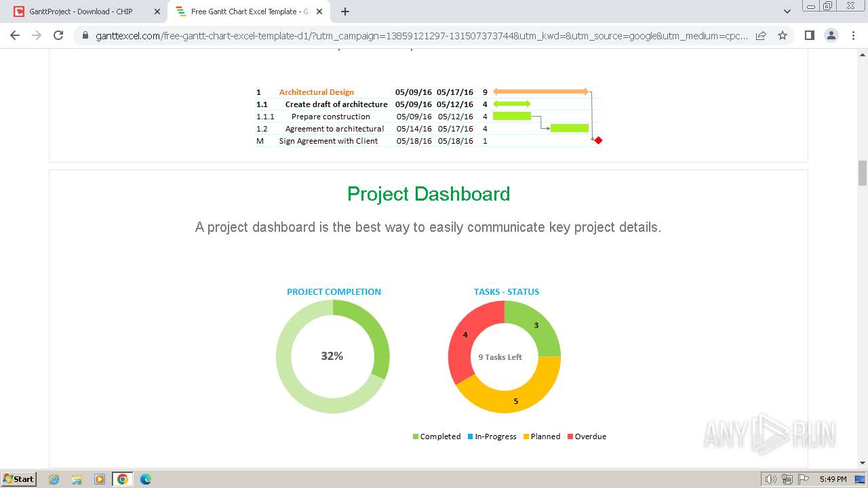Click the red milestone diamond marker
This screenshot has width=868, height=488.
[598, 140]
